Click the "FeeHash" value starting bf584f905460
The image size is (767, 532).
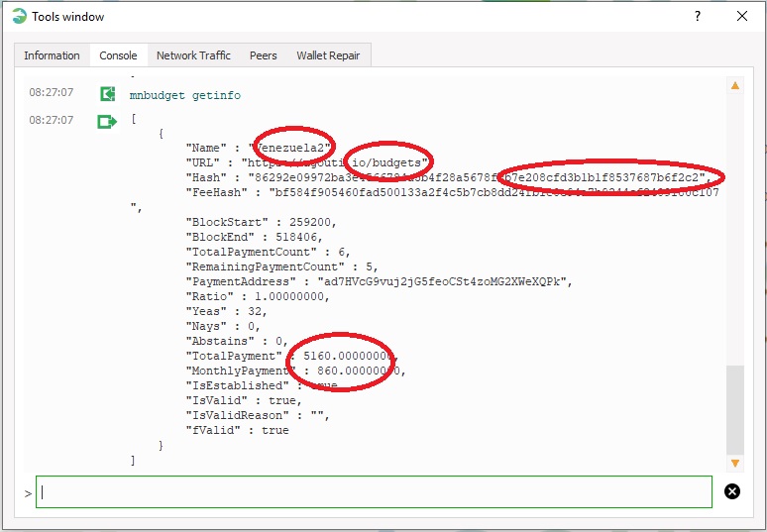[494, 192]
